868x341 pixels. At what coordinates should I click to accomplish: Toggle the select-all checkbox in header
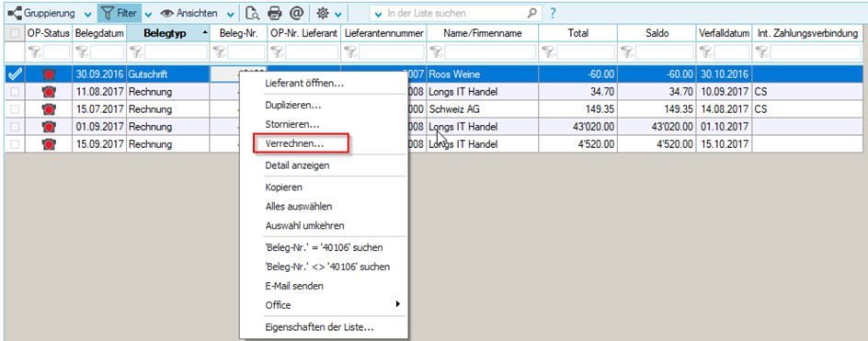tap(15, 33)
